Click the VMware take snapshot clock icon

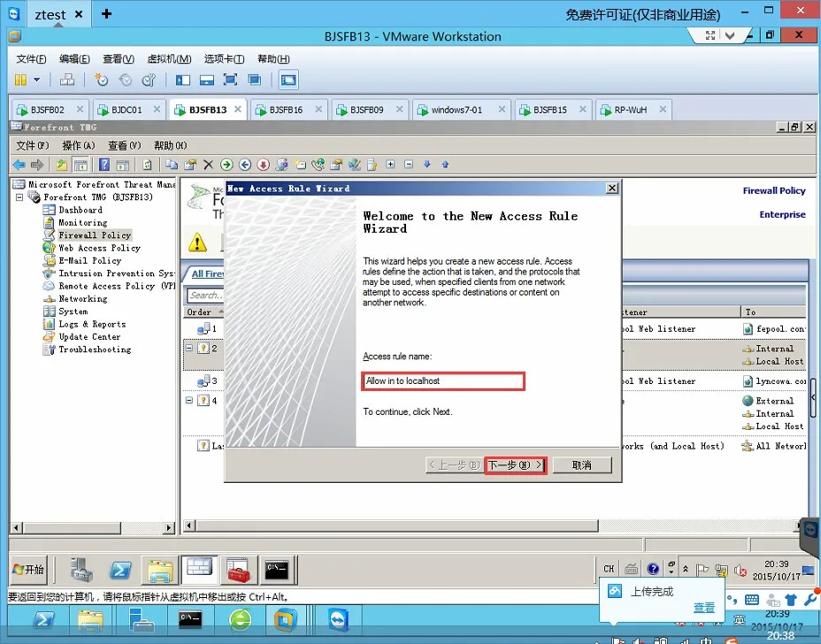tap(101, 80)
